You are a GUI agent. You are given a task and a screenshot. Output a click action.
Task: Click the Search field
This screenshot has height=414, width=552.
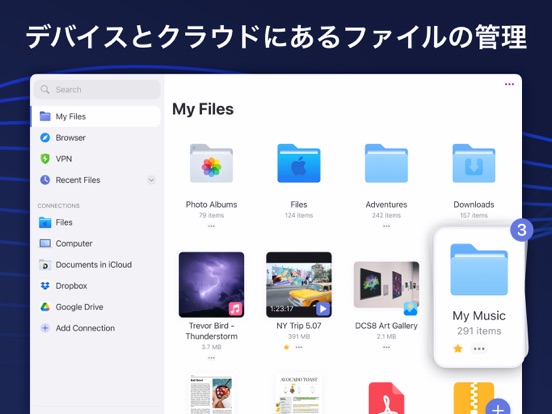97,89
